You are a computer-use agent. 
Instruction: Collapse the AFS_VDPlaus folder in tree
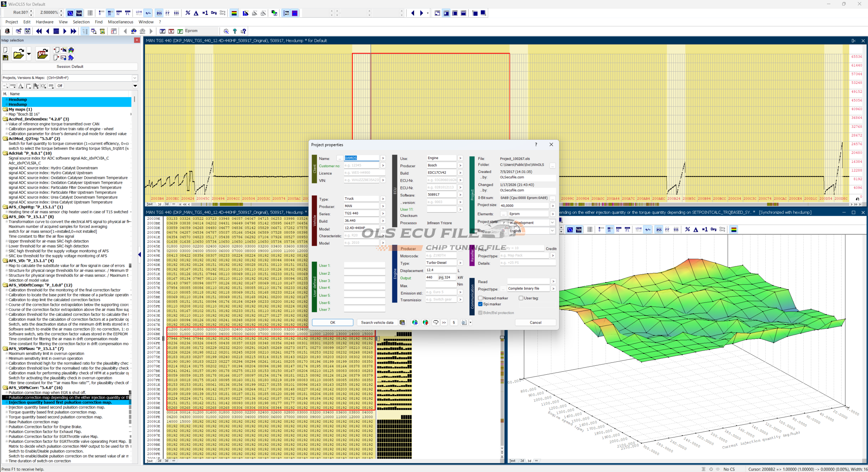(x=5, y=349)
